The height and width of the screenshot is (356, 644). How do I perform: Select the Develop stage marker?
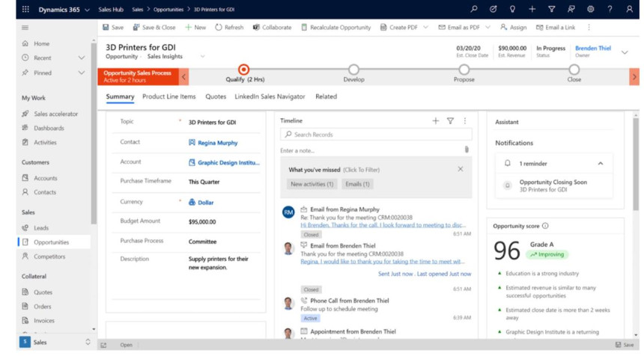(x=353, y=70)
